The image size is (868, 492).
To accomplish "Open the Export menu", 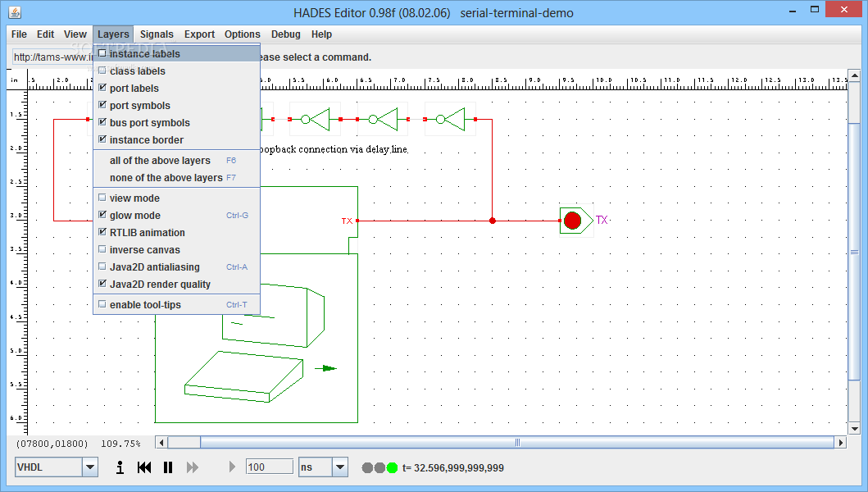I will tap(199, 34).
